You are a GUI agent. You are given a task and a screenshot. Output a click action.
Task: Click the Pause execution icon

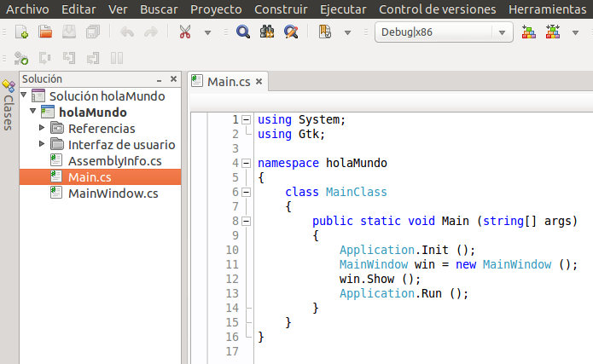click(117, 58)
